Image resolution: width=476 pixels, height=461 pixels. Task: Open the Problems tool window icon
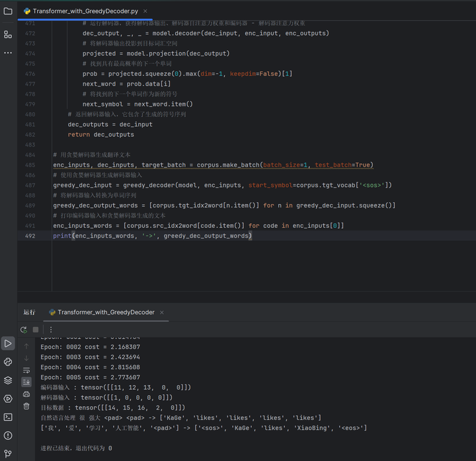[x=8, y=435]
